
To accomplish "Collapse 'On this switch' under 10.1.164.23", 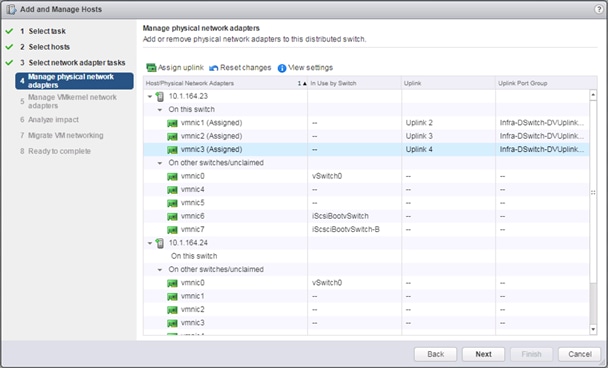I will 160,110.
